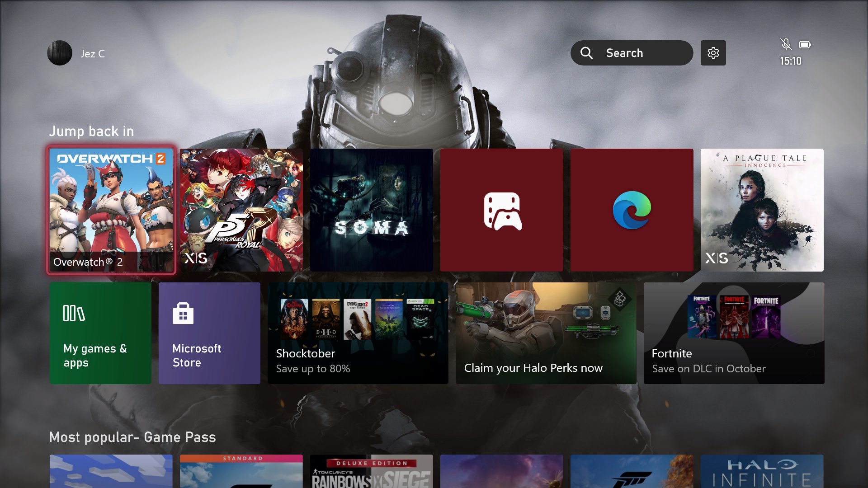868x488 pixels.
Task: Select the Rainbow Six Siege Deluxe tile
Action: [x=372, y=471]
